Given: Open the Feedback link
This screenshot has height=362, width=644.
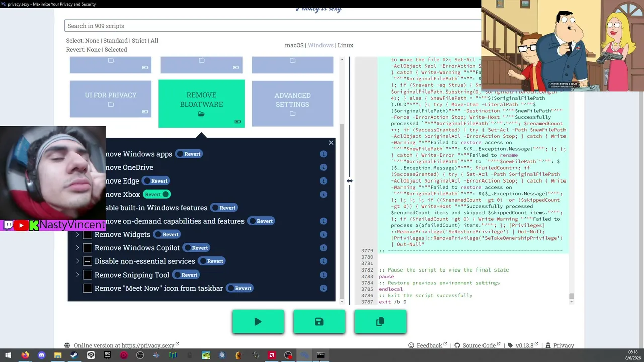Looking at the screenshot, I should tap(429, 346).
